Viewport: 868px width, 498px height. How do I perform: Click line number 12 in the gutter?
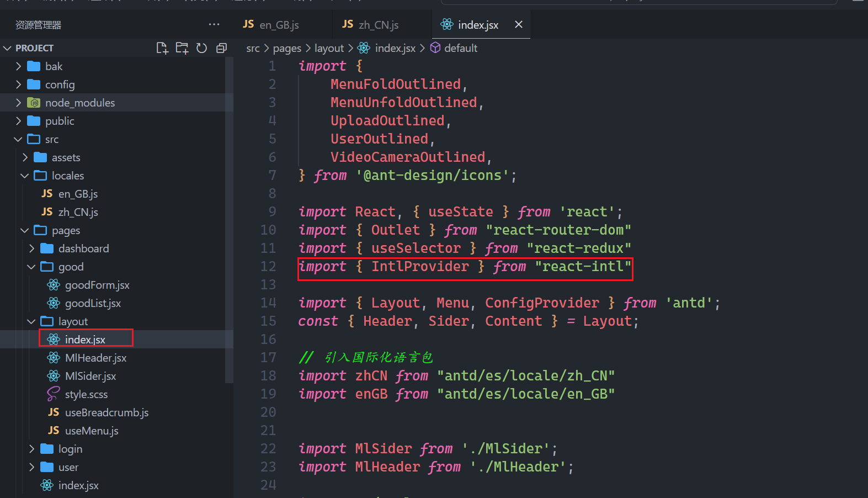tap(268, 267)
